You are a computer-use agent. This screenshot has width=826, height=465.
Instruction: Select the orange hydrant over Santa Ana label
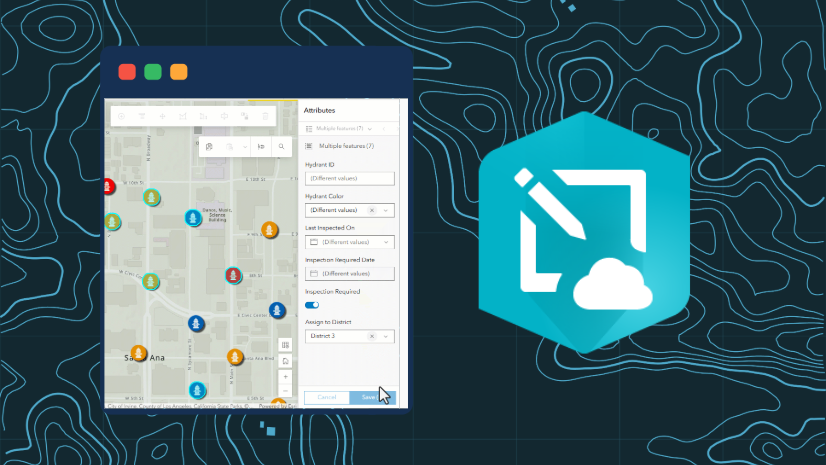tap(139, 353)
